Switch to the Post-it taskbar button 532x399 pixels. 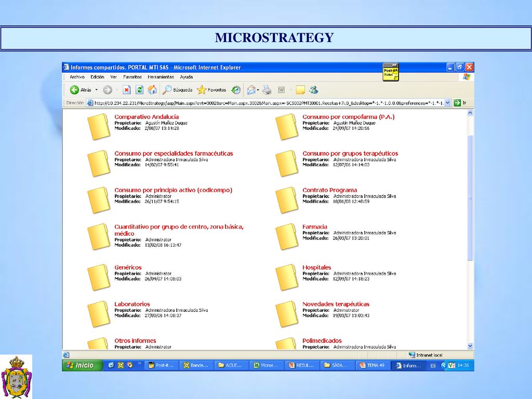162,365
